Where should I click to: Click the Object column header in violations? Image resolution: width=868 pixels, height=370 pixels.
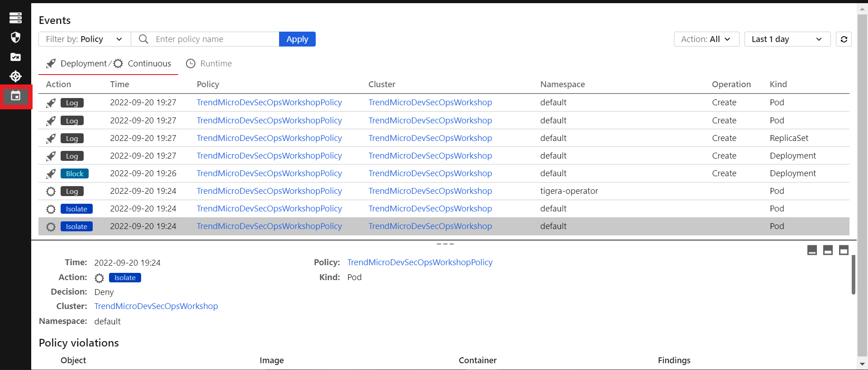pos(73,361)
